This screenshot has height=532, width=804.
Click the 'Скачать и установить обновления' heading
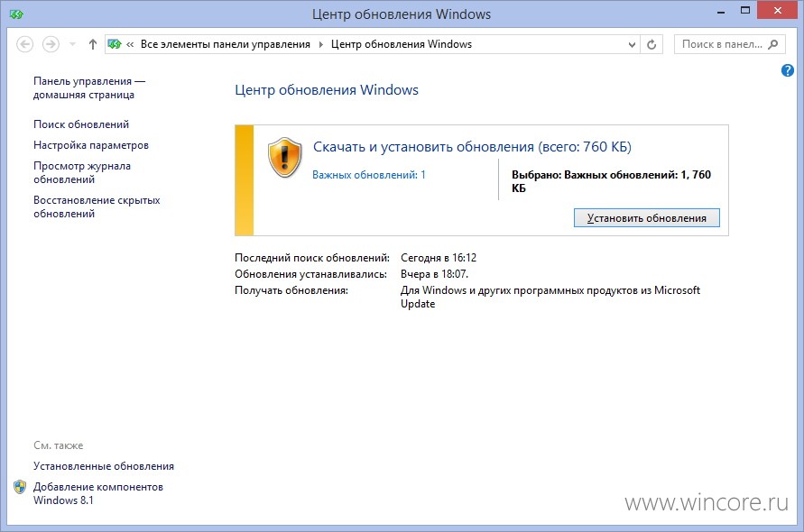point(472,147)
